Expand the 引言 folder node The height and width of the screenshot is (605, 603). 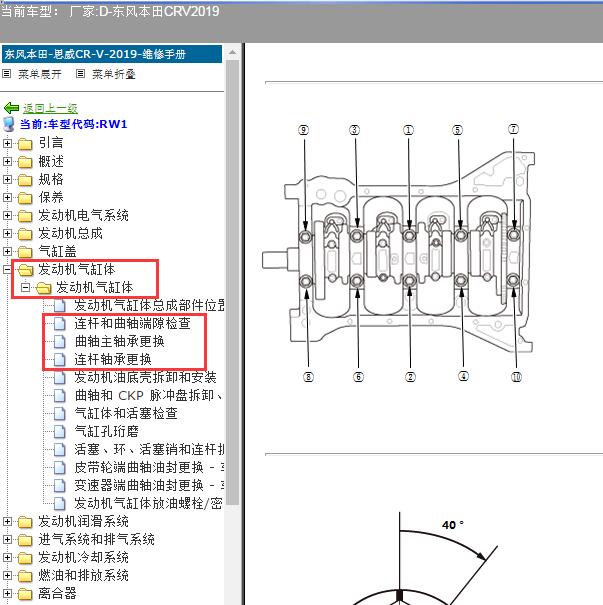click(x=7, y=144)
